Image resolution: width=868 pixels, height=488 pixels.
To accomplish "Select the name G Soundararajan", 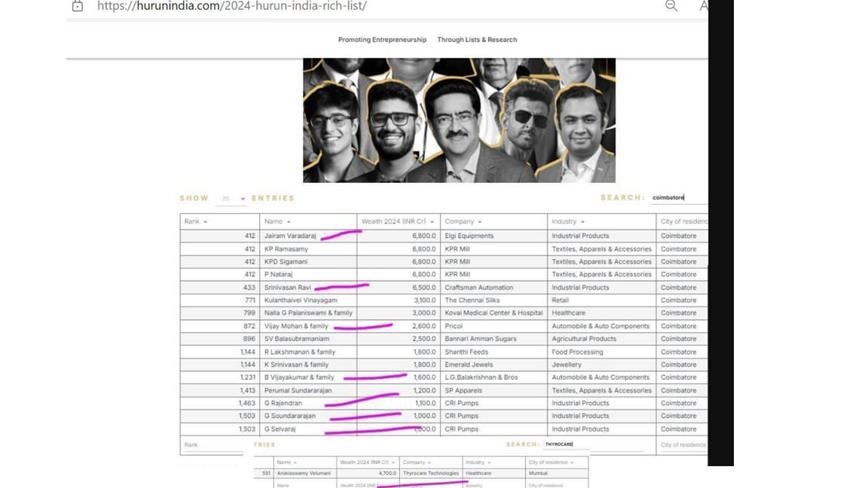I will [289, 416].
